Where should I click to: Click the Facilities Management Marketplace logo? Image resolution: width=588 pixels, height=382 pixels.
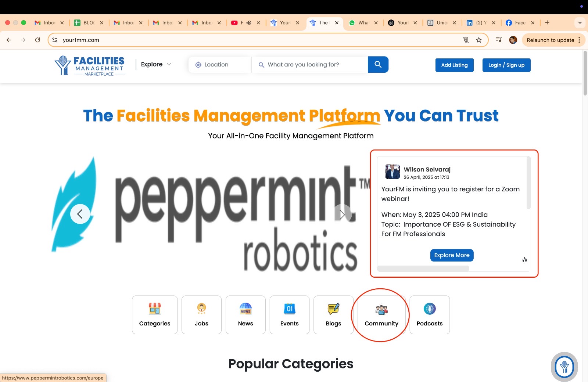[x=90, y=65]
